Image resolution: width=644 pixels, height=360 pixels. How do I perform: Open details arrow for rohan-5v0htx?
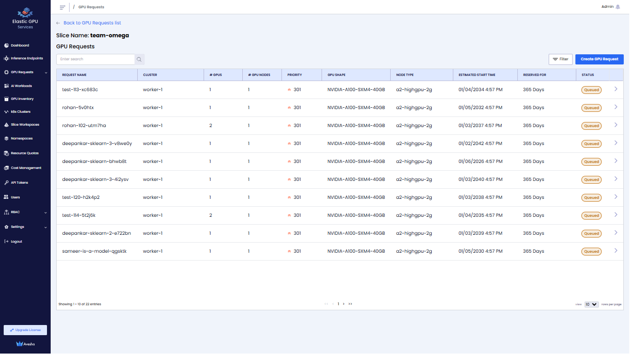point(616,107)
